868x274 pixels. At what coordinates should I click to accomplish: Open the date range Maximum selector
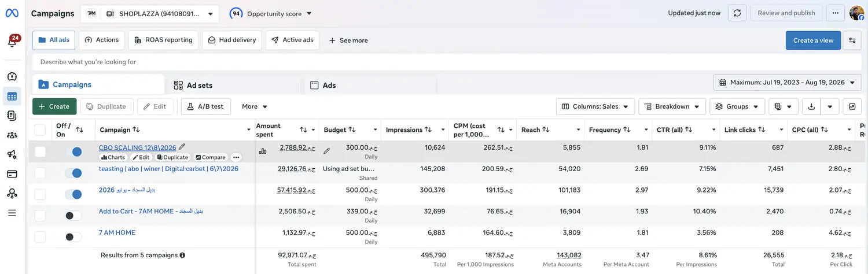[787, 83]
